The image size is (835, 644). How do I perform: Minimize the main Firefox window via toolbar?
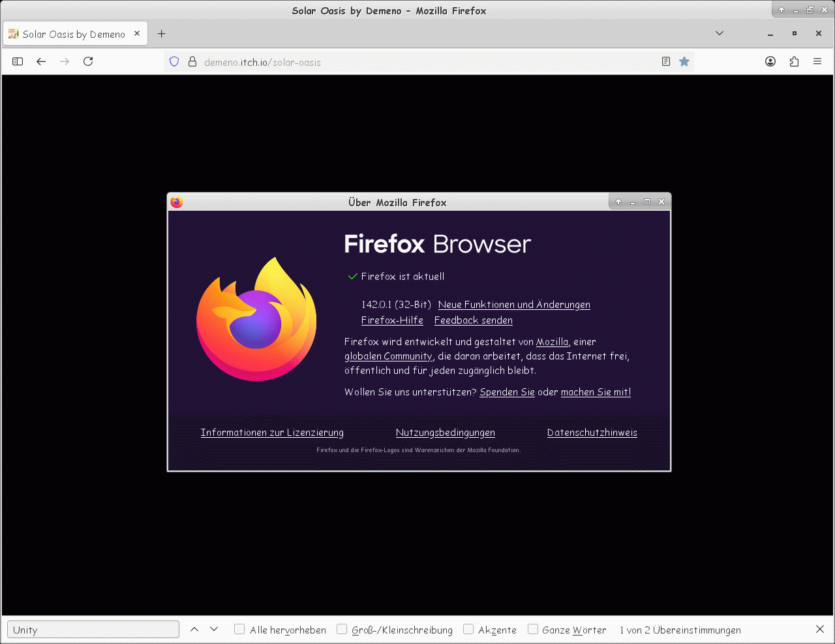coord(770,33)
